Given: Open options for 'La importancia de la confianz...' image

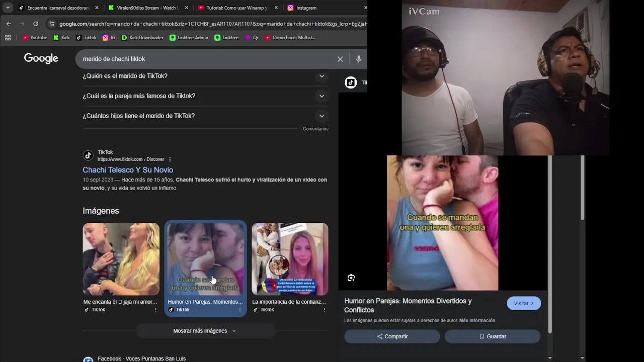Looking at the screenshot, I should (x=324, y=310).
